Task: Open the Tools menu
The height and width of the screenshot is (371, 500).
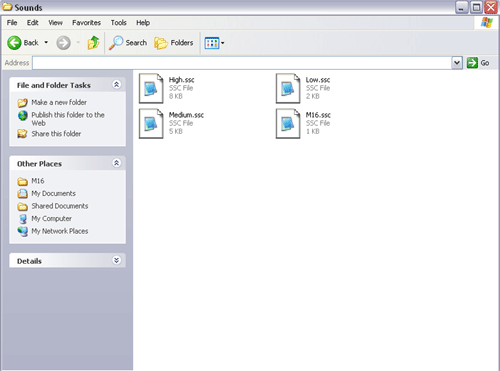Action: pos(119,23)
